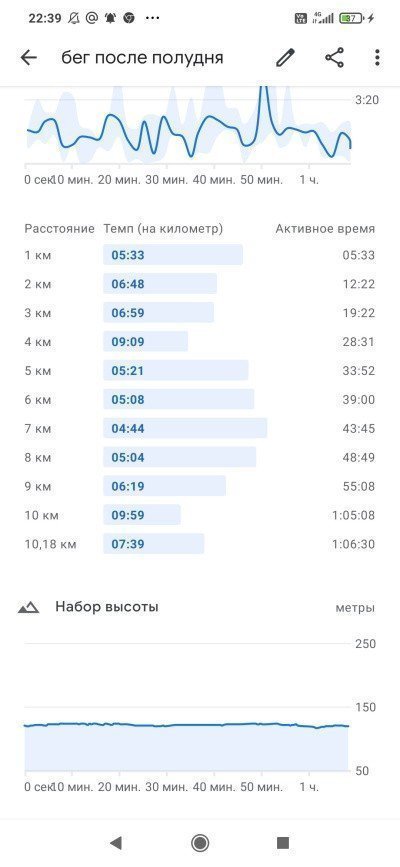Select the 05:33 pace bar for 1 км
This screenshot has width=400, height=867.
(x=173, y=255)
